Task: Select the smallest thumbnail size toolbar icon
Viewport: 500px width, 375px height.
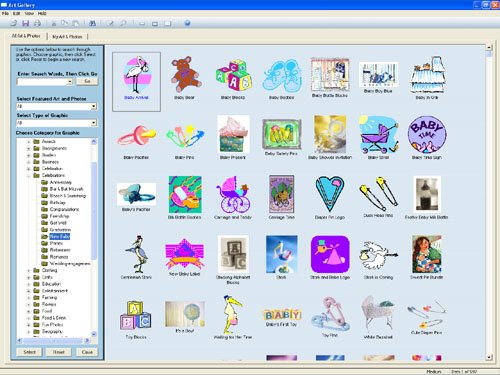Action: 142,24
